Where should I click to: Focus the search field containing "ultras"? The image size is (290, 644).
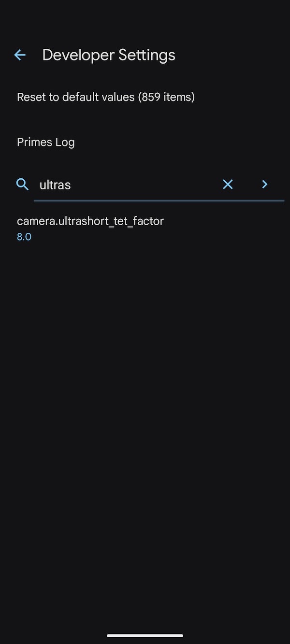tap(126, 185)
